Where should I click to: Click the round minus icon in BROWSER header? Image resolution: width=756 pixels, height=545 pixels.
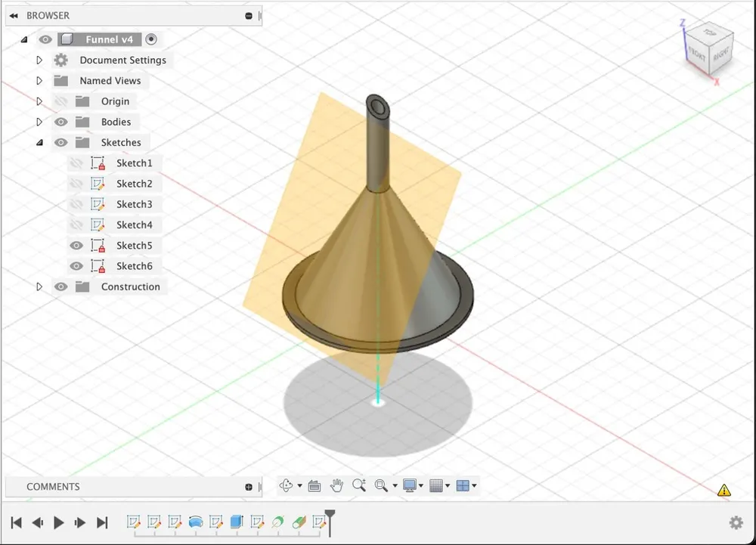248,16
